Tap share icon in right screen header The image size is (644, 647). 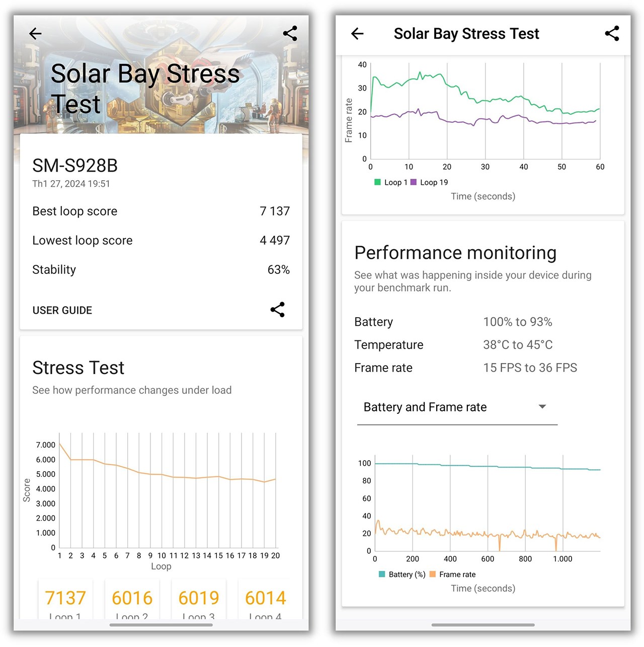tap(612, 34)
